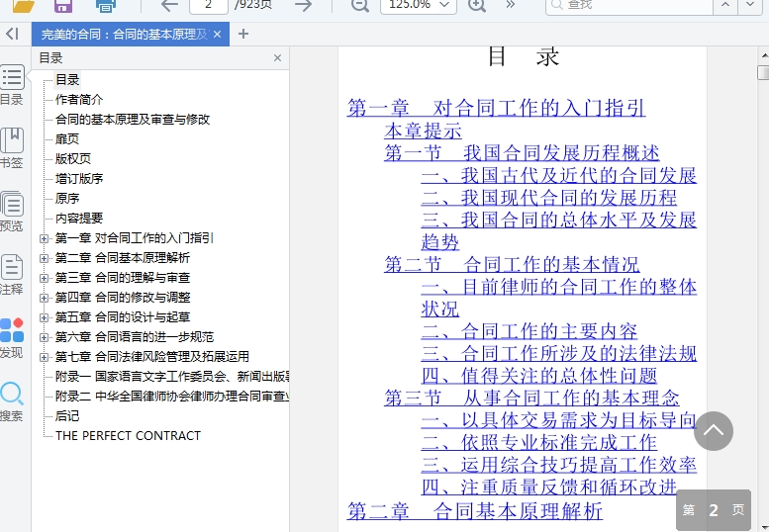Click the vertical scrollbar up arrow
This screenshot has height=532, width=769.
point(764,54)
